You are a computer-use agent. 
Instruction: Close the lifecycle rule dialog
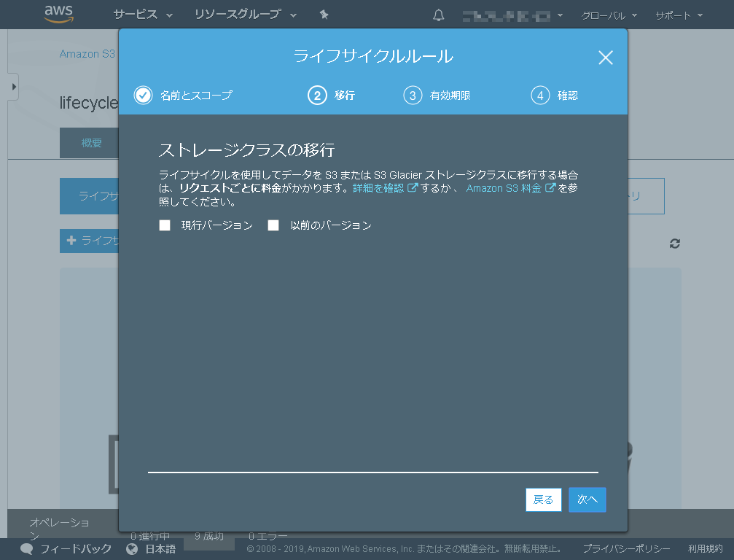point(605,58)
